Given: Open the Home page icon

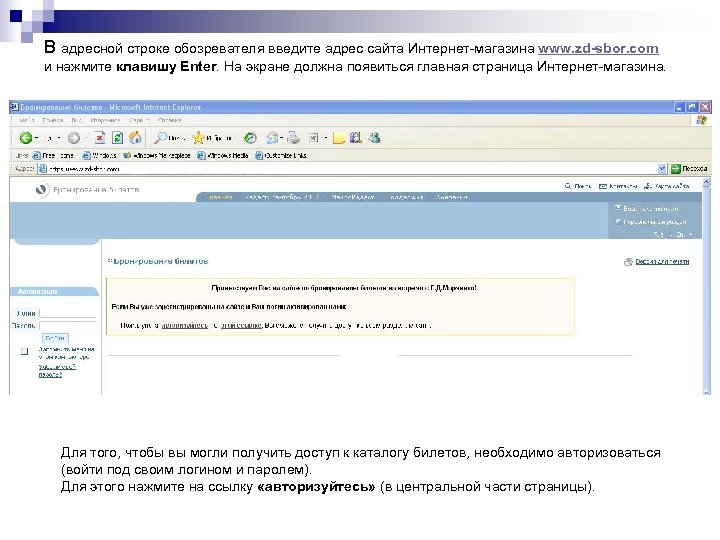Looking at the screenshot, I should [x=135, y=138].
